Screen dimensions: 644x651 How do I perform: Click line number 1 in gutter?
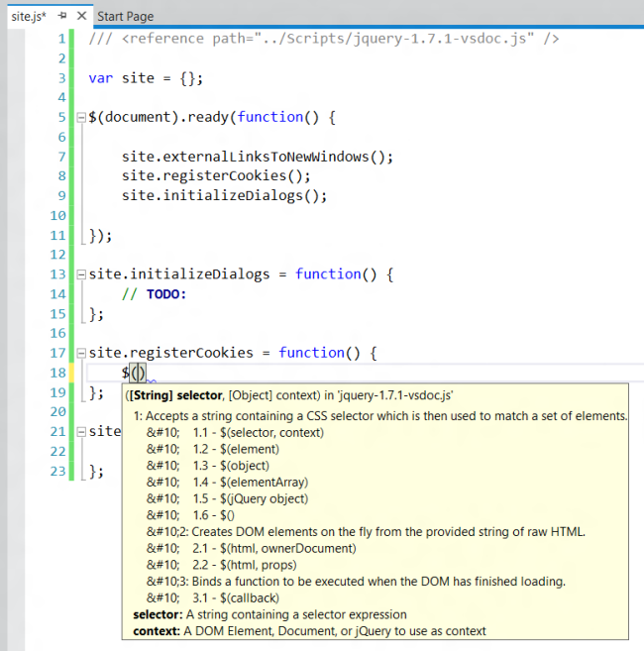pos(61,39)
